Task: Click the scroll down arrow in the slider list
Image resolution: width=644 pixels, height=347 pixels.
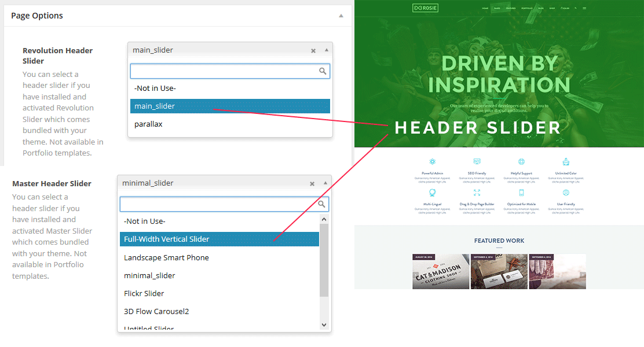Action: click(x=324, y=325)
